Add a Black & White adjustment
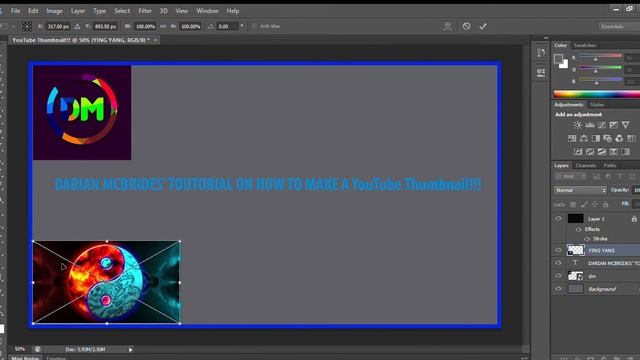Screen dimensions: 640x360 click(x=596, y=138)
